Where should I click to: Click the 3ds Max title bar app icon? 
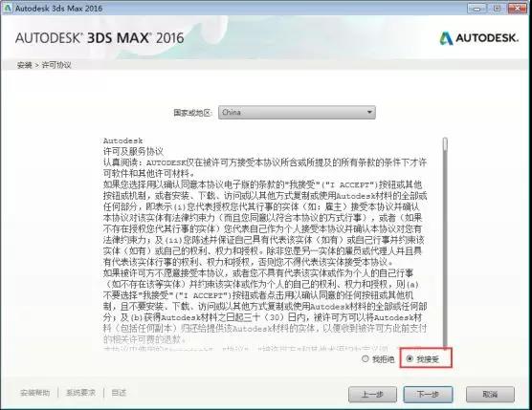pyautogui.click(x=8, y=8)
